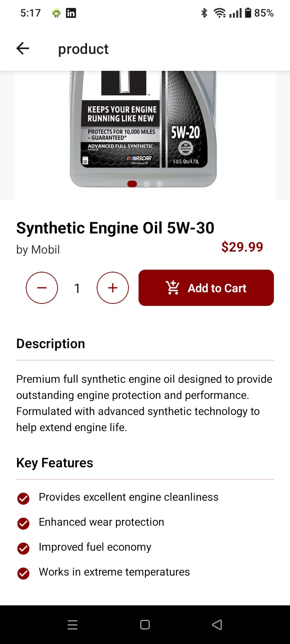Increase quantity with the plus button
The height and width of the screenshot is (644, 290).
pyautogui.click(x=113, y=288)
